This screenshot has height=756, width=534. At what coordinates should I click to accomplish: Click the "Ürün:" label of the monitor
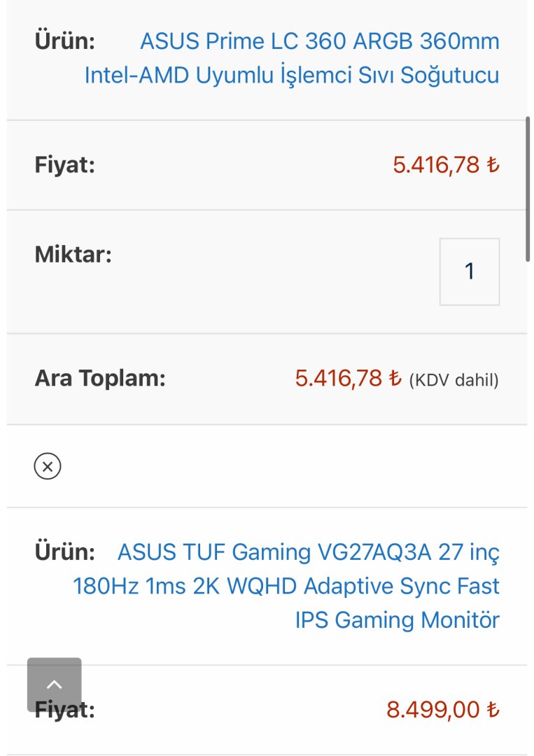pyautogui.click(x=64, y=552)
